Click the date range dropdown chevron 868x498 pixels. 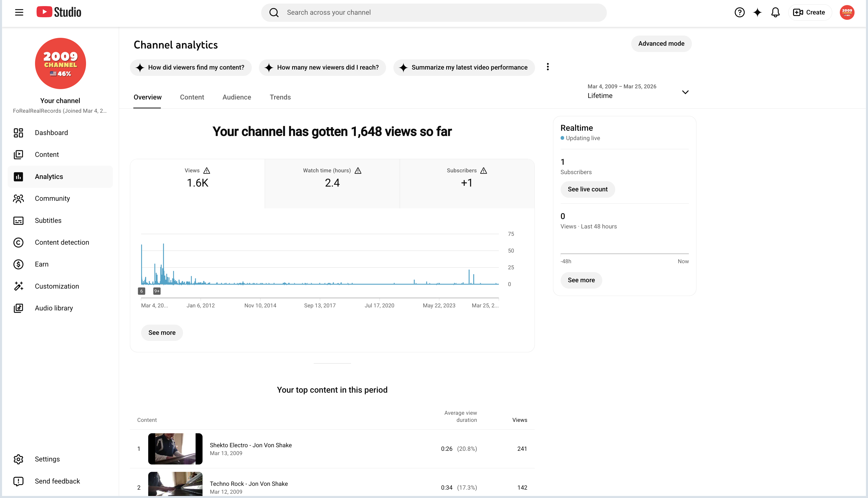[685, 92]
